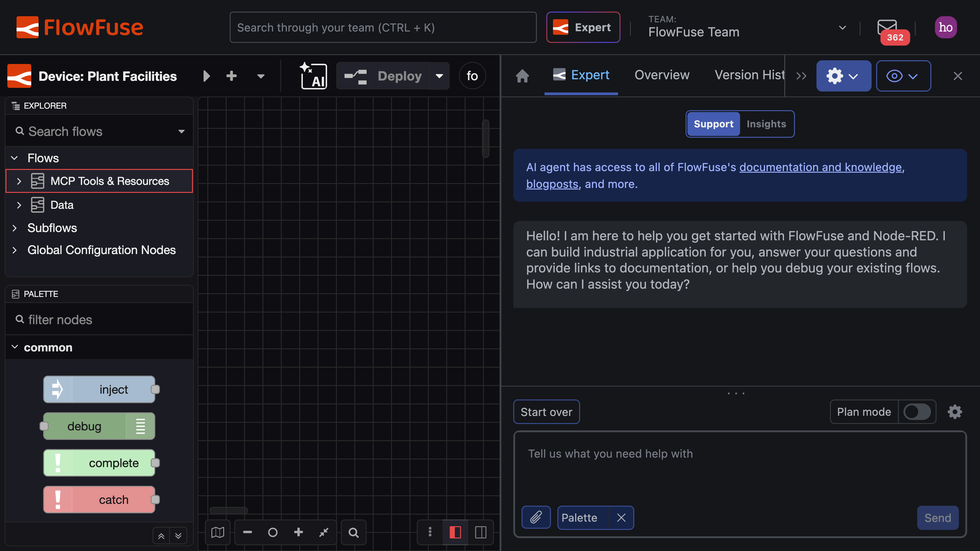The width and height of the screenshot is (980, 551).
Task: Open Search flows filter dropdown
Action: [x=182, y=132]
